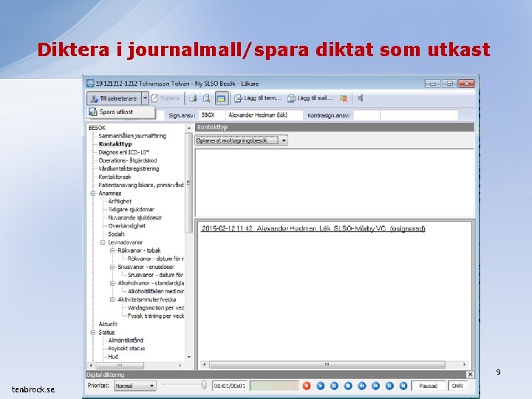This screenshot has height=399, width=532.
Task: Toggle the highlighted panel layout icon
Action: click(221, 99)
